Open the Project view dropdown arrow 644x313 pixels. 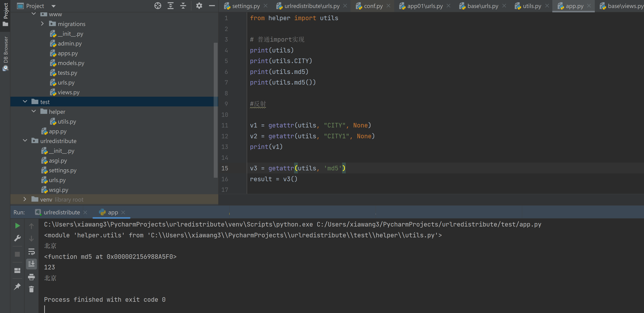coord(54,6)
